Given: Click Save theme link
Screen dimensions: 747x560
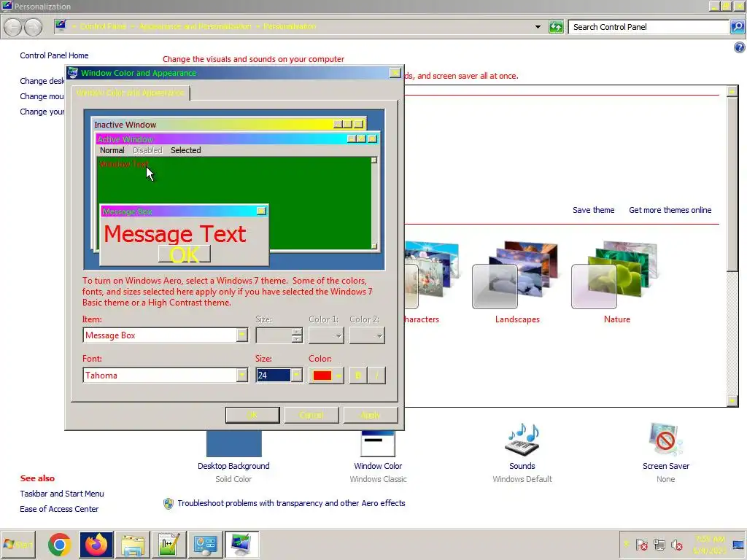Looking at the screenshot, I should click(593, 210).
